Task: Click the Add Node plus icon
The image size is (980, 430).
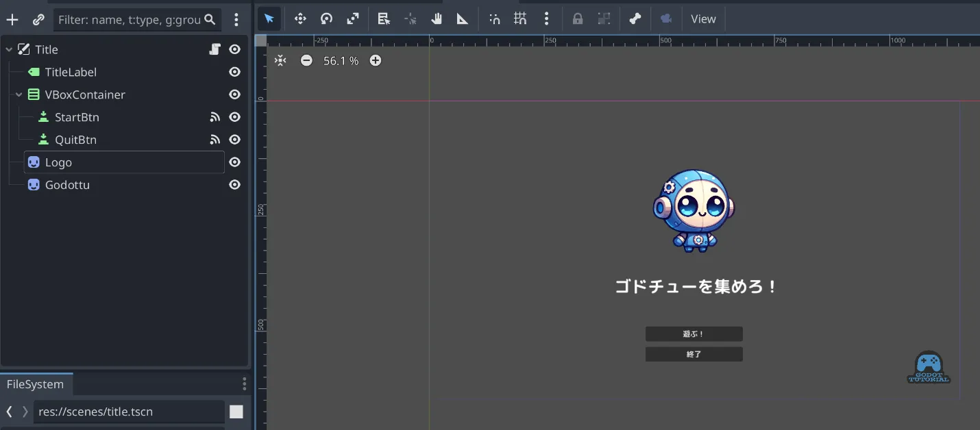Action: tap(12, 20)
